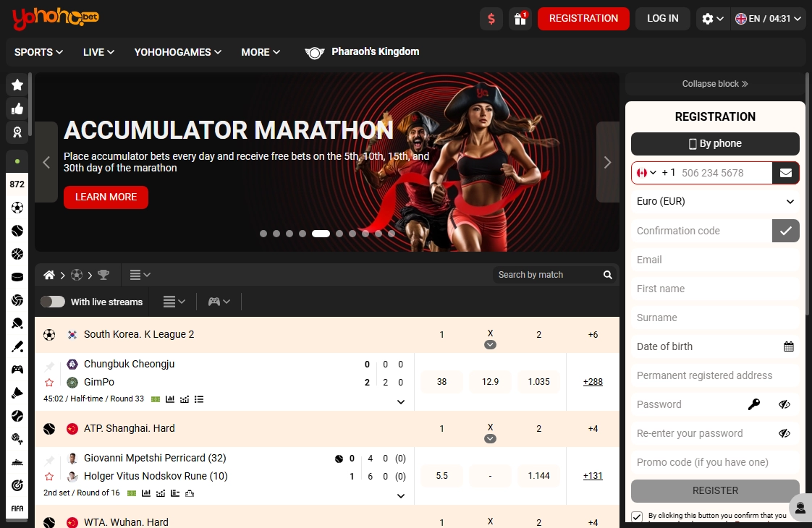Open the settings gear dropdown
Screen dimensions: 812x528
[713, 19]
